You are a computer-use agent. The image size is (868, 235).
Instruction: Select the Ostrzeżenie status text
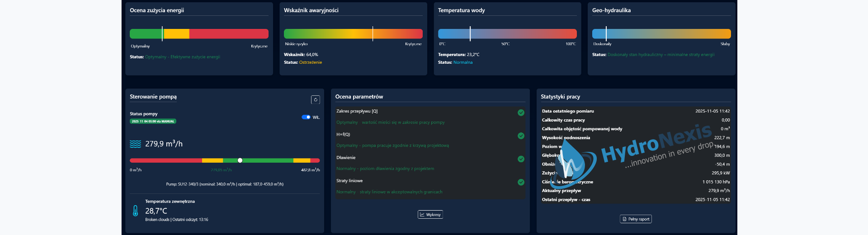tap(311, 62)
